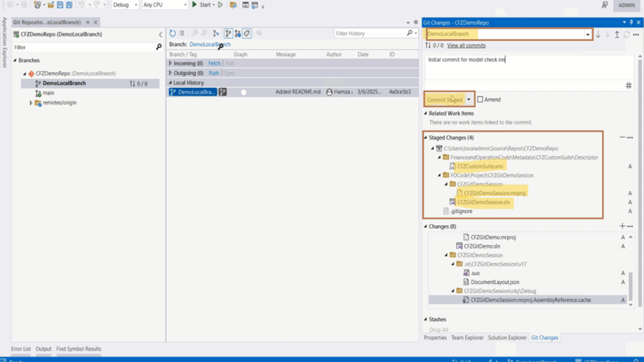Collapse the Local History section
The image size is (644, 362).
click(170, 82)
